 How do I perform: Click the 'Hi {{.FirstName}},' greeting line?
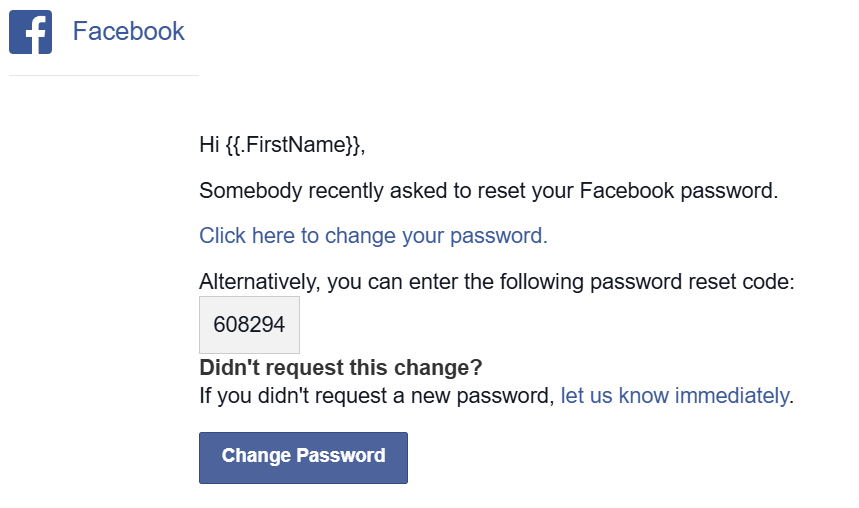(x=282, y=145)
